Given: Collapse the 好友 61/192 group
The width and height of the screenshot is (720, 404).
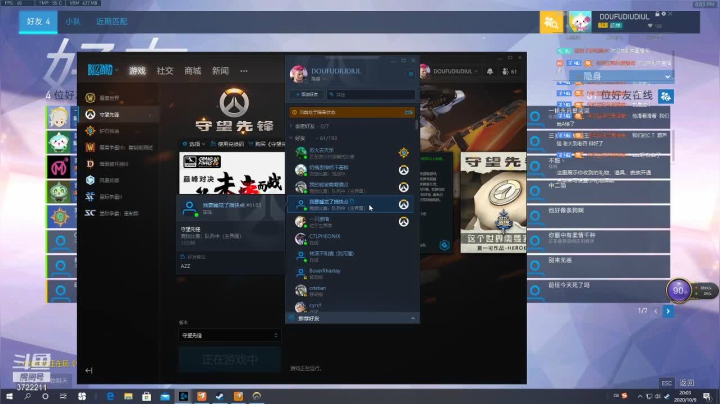Looking at the screenshot, I should (313, 138).
